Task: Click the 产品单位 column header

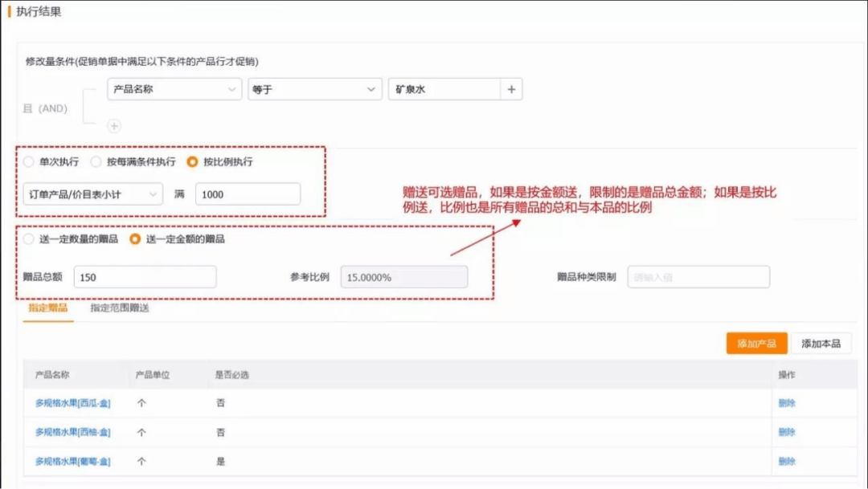Action: (152, 375)
